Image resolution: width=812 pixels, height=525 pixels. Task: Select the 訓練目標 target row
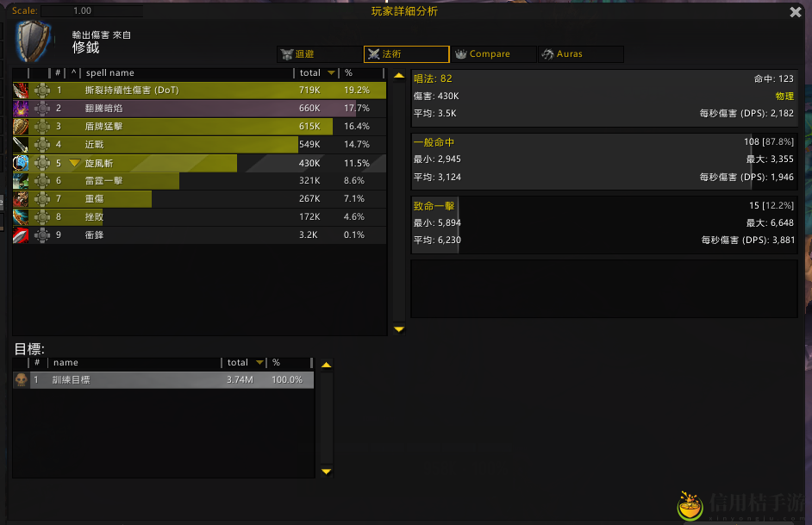pyautogui.click(x=163, y=379)
